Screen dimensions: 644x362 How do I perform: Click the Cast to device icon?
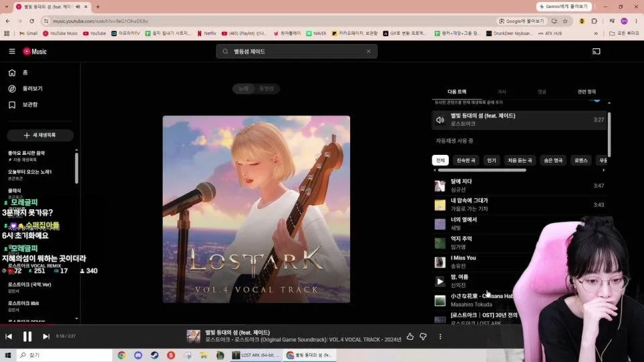(x=596, y=52)
